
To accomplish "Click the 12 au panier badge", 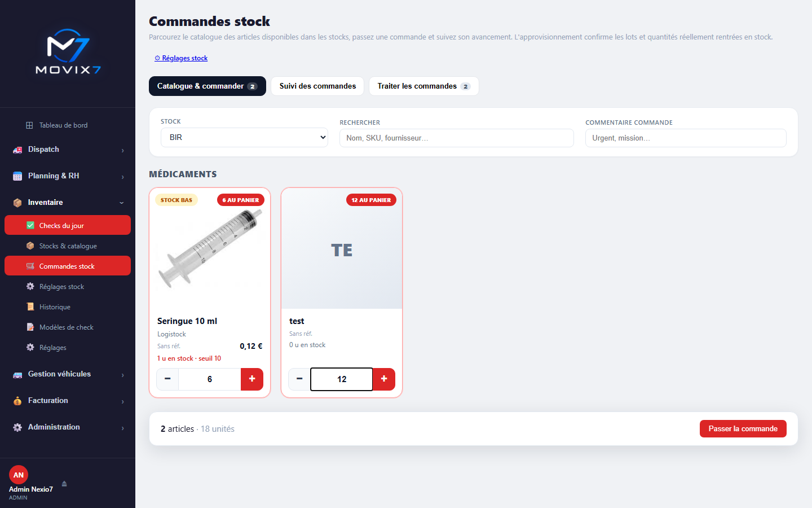I will click(371, 200).
